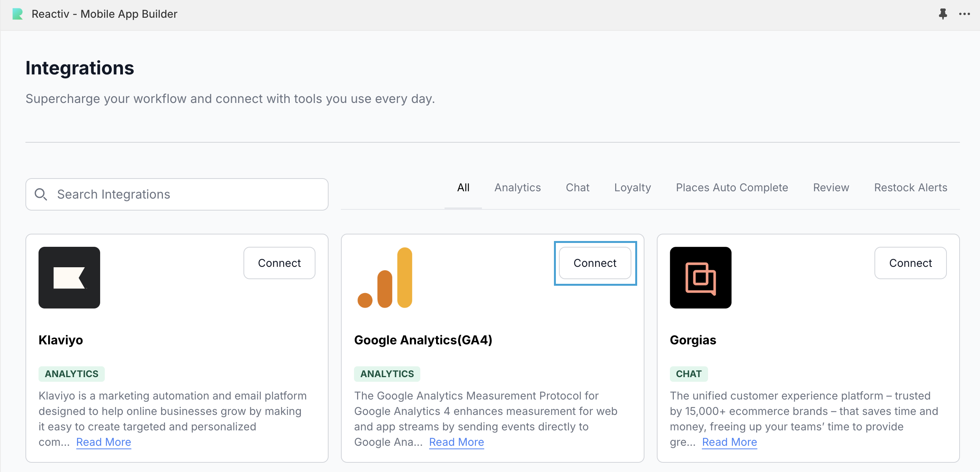
Task: Connect Google Analytics (GA4)
Action: pyautogui.click(x=595, y=263)
